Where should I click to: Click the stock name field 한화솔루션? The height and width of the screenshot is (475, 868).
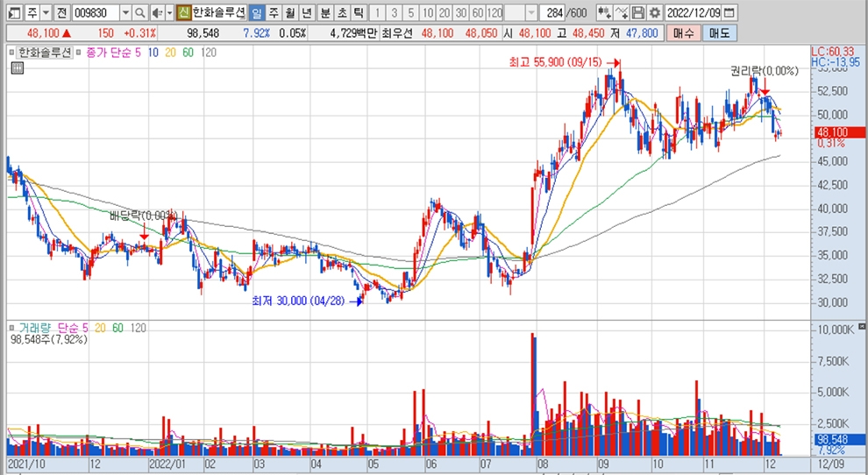pyautogui.click(x=218, y=12)
